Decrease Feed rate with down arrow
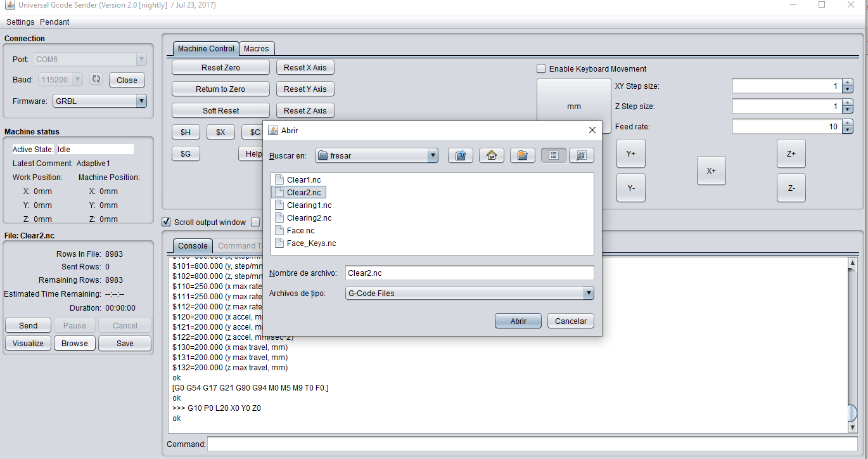 [848, 130]
